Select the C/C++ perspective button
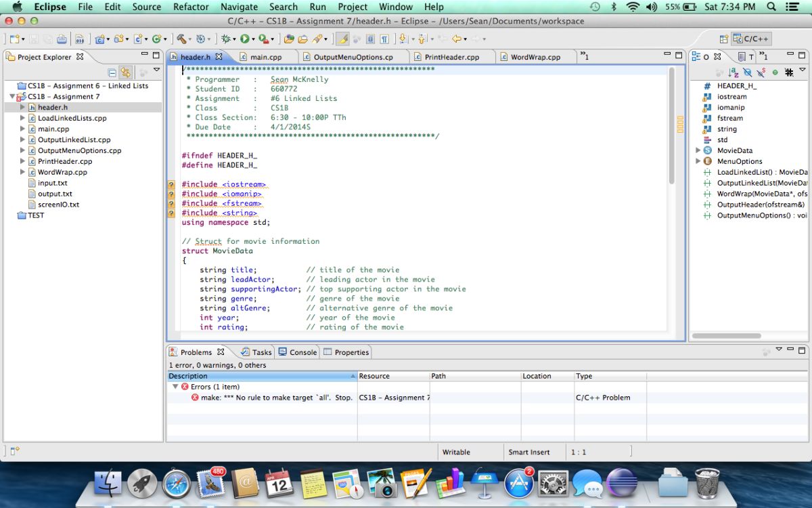Image resolution: width=812 pixels, height=508 pixels. pyautogui.click(x=751, y=39)
